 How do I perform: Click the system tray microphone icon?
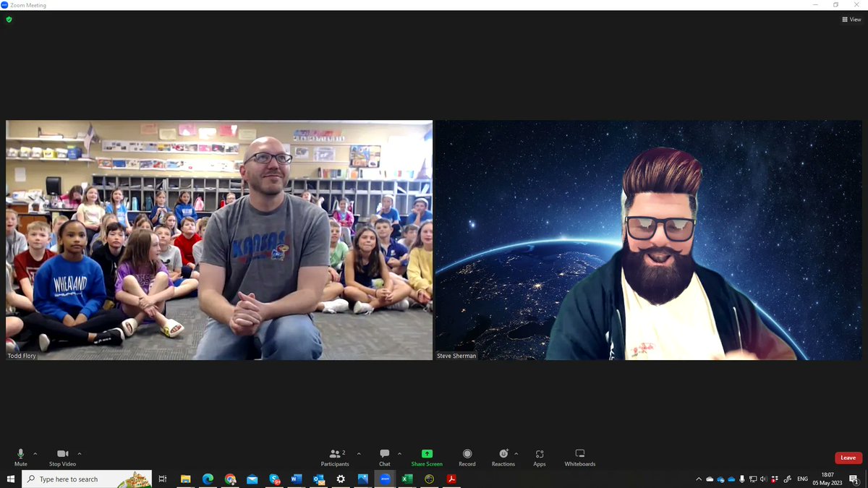pos(742,479)
